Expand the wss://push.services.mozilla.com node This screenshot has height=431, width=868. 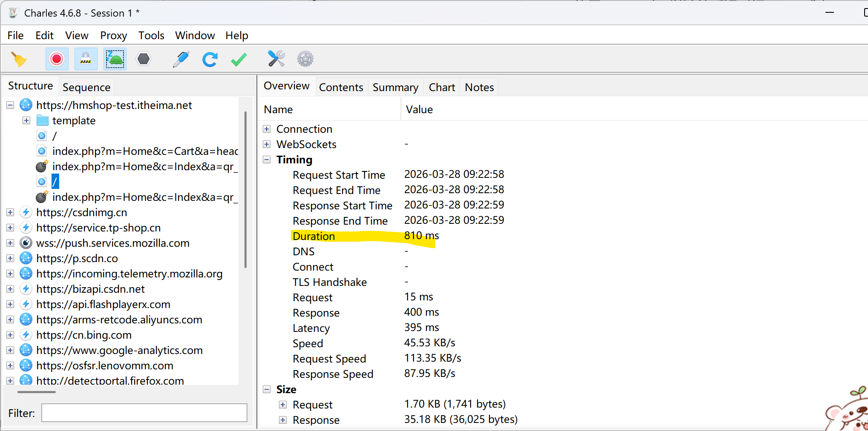point(10,243)
